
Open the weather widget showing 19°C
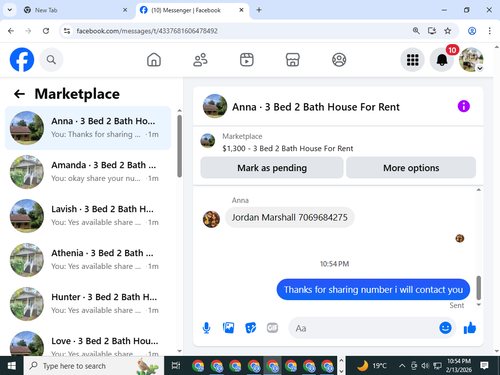click(x=372, y=366)
